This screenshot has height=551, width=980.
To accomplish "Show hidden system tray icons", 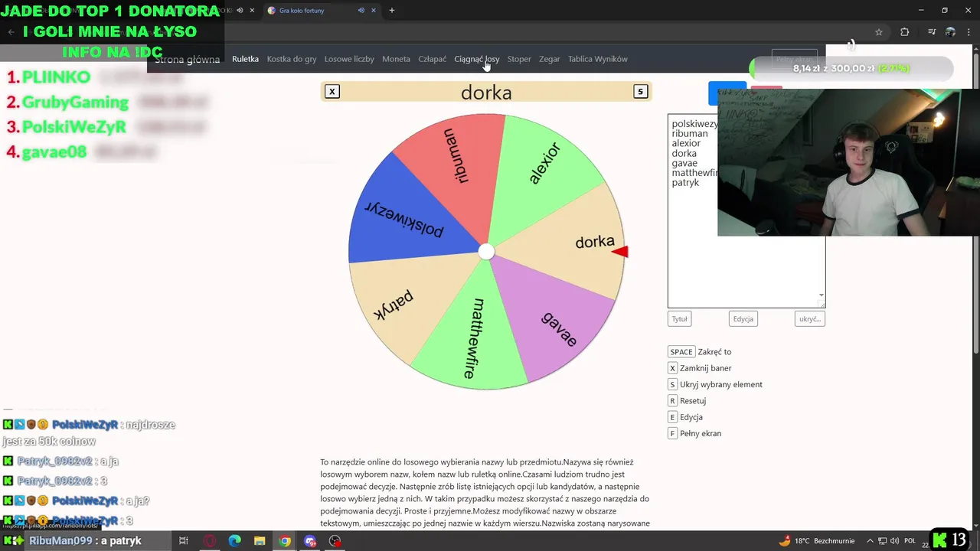I will [x=871, y=541].
